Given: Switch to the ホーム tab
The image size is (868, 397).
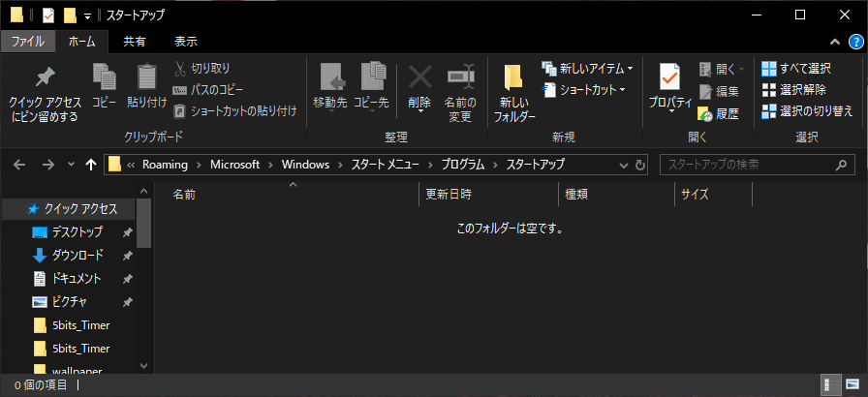Looking at the screenshot, I should [x=82, y=41].
